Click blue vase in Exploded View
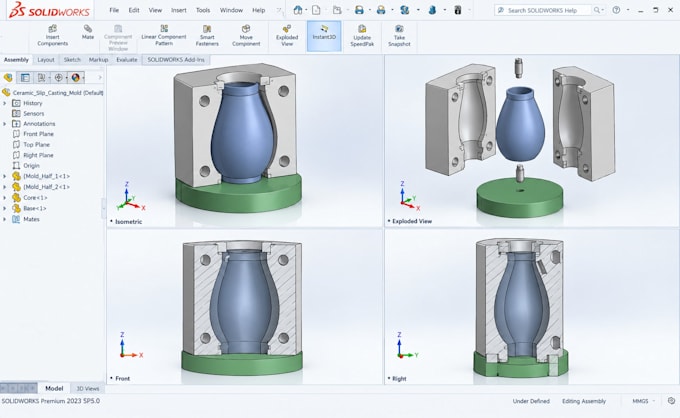Viewport: 680px width, 418px height. tap(520, 124)
